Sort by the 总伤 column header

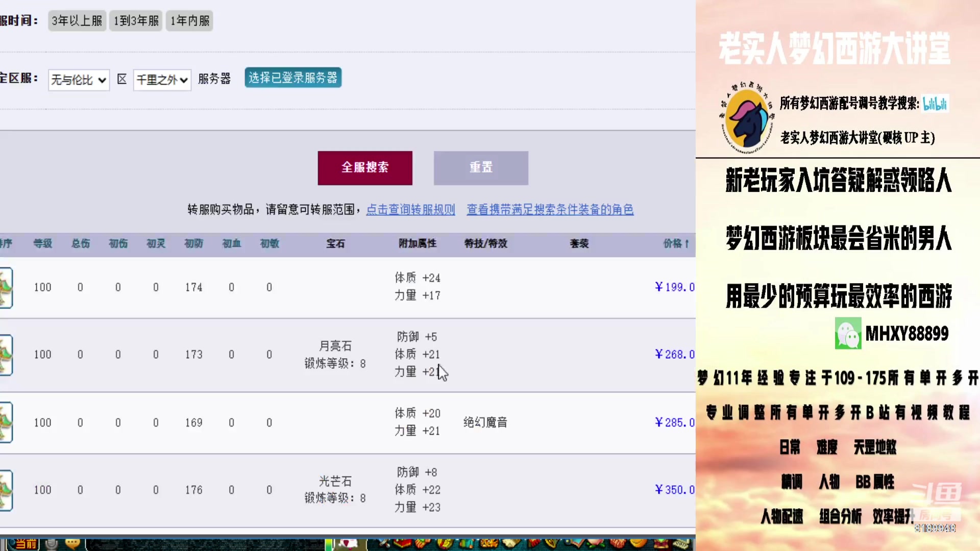(x=81, y=244)
